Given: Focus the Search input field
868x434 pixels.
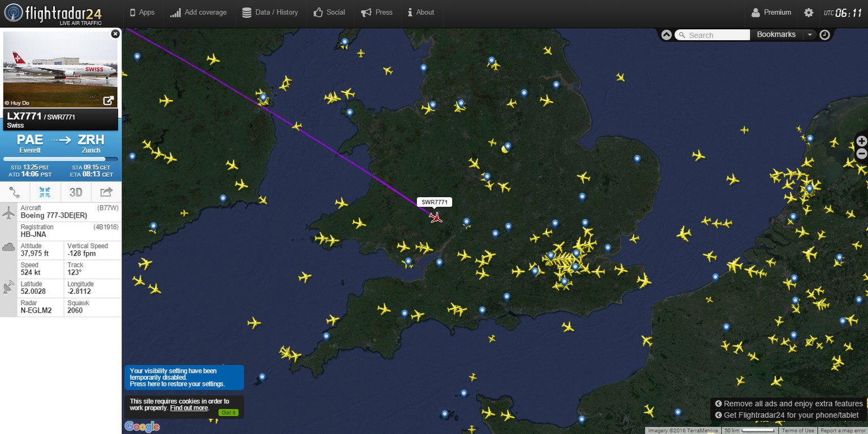Looking at the screenshot, I should 713,35.
